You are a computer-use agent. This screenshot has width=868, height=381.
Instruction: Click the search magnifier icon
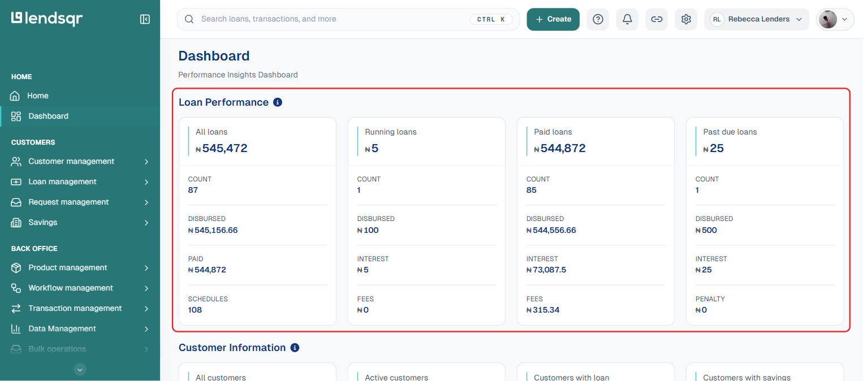point(189,19)
